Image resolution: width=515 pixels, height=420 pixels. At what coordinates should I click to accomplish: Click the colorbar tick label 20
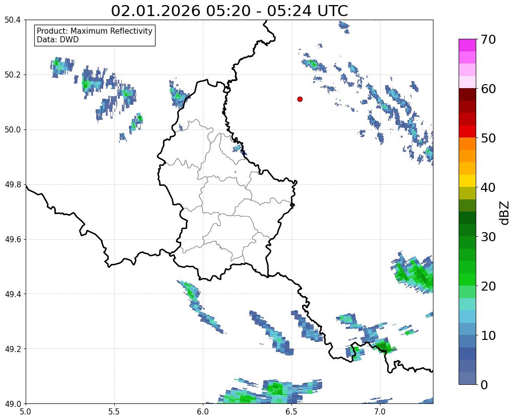click(x=488, y=286)
